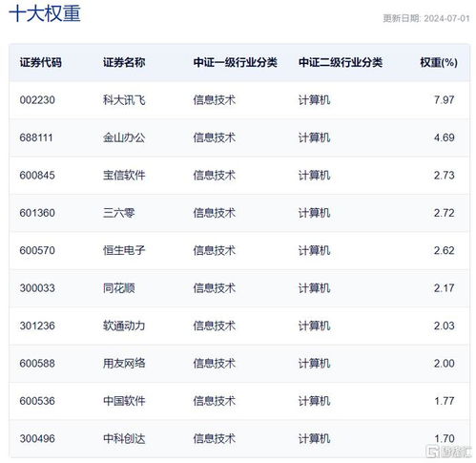Click the 权重(%) column header
The height and width of the screenshot is (463, 476).
click(x=439, y=62)
